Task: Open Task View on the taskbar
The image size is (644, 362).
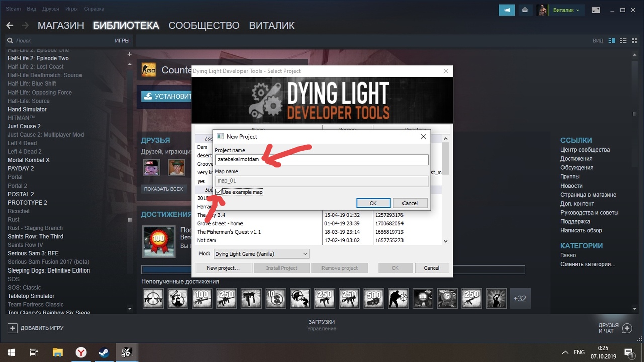Action: [x=34, y=352]
